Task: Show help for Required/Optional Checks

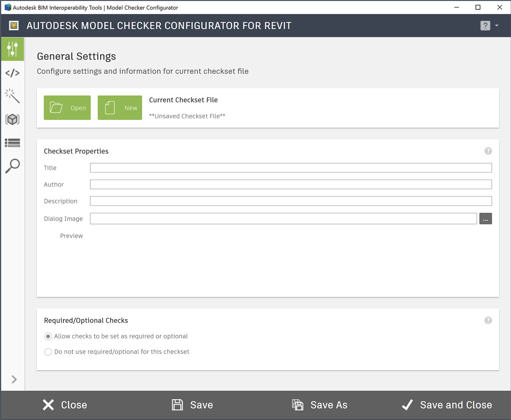Action: pos(488,320)
